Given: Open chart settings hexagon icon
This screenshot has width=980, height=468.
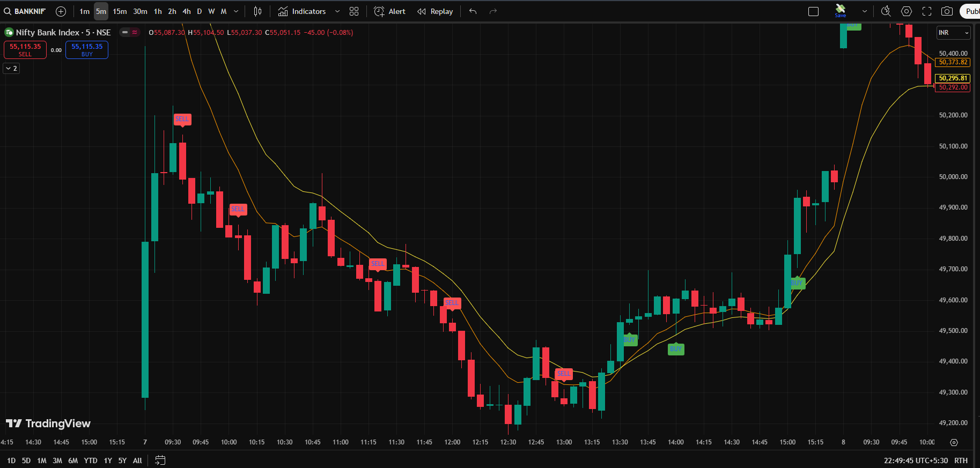Looking at the screenshot, I should pos(907,11).
